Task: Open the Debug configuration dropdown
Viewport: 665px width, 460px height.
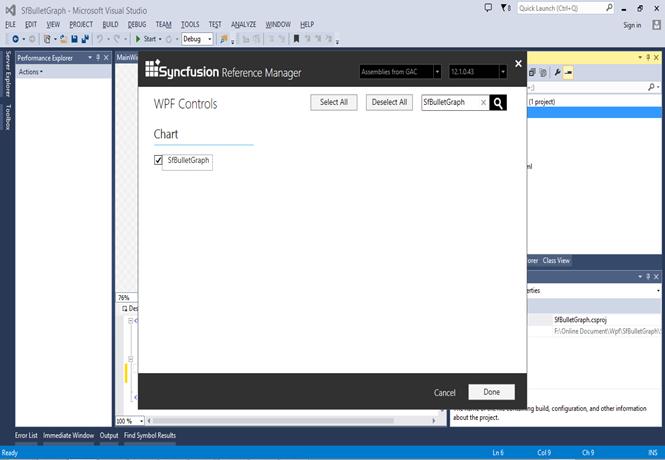Action: pos(210,39)
